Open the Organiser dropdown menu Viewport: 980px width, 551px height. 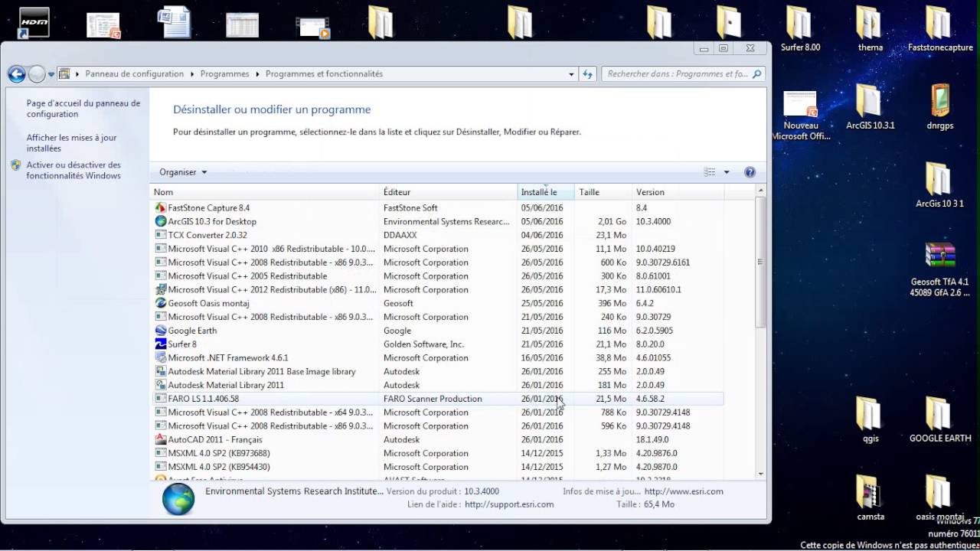tap(183, 172)
